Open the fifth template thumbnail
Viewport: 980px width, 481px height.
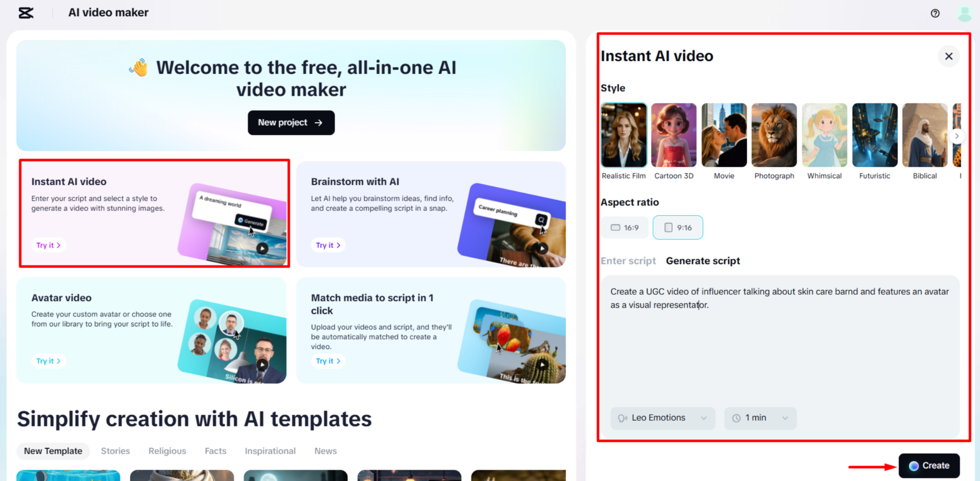click(x=518, y=475)
